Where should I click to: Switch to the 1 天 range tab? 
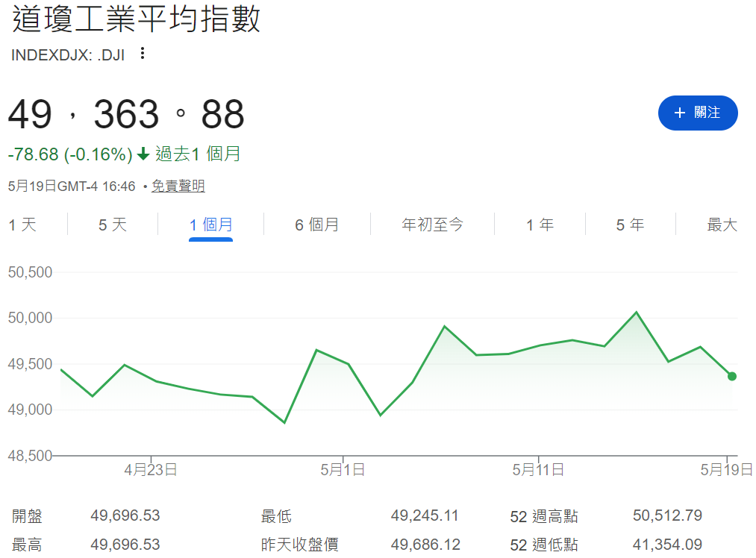22,225
